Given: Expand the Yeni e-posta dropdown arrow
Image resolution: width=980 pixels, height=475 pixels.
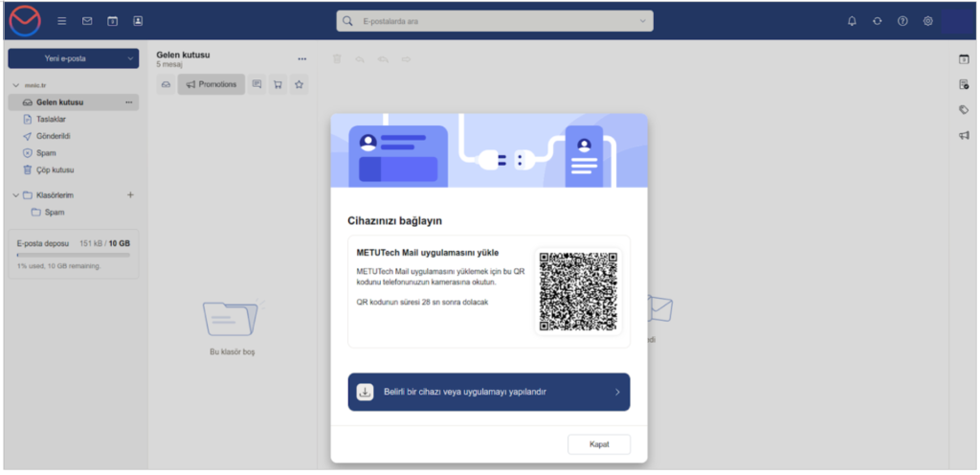Looking at the screenshot, I should coord(130,58).
